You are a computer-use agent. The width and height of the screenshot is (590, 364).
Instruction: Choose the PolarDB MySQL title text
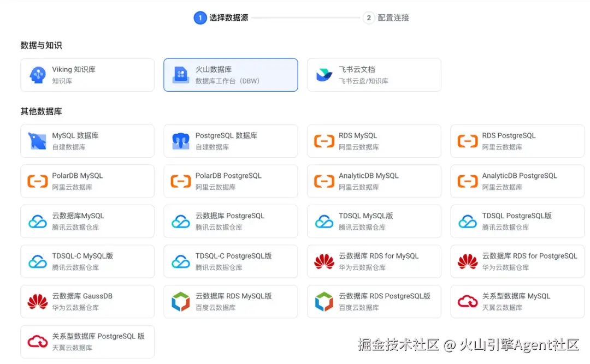click(77, 176)
